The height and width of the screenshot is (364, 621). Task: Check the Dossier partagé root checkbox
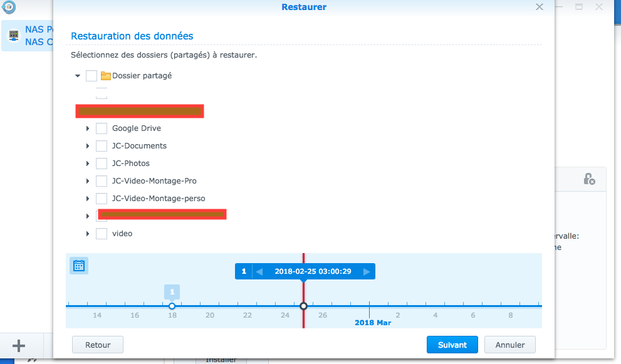tap(91, 76)
